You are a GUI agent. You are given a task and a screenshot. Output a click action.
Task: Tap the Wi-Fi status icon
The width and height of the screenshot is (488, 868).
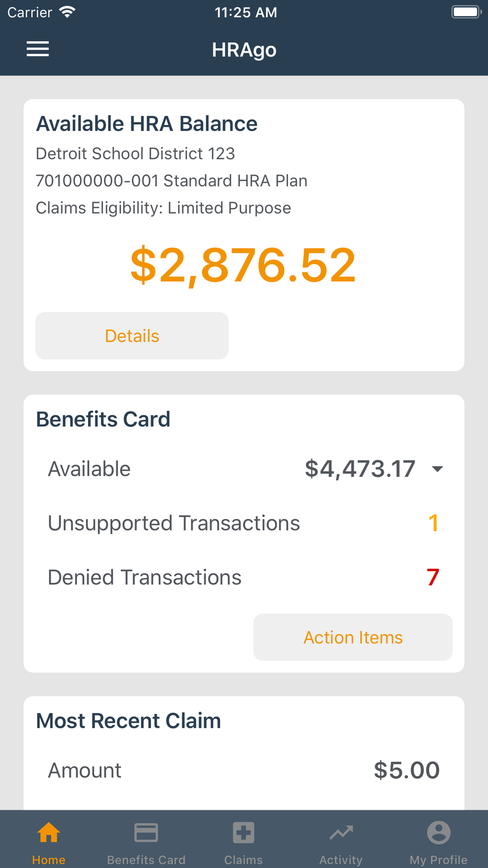point(67,12)
